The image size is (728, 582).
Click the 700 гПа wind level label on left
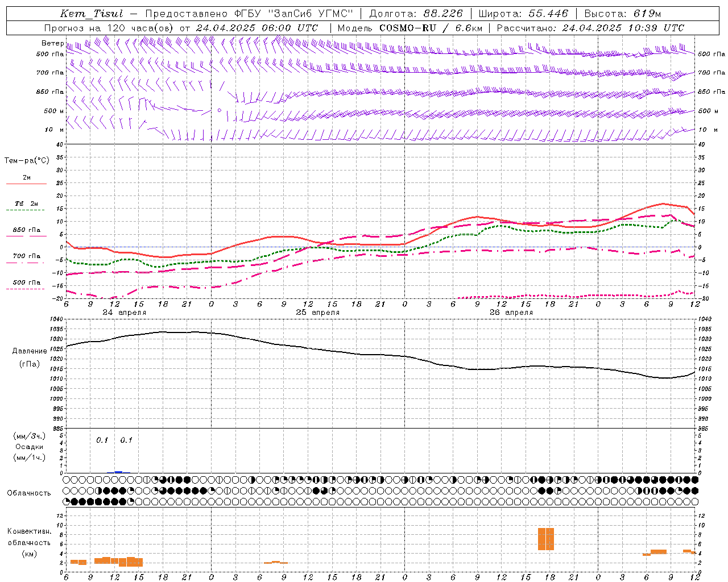(x=50, y=73)
